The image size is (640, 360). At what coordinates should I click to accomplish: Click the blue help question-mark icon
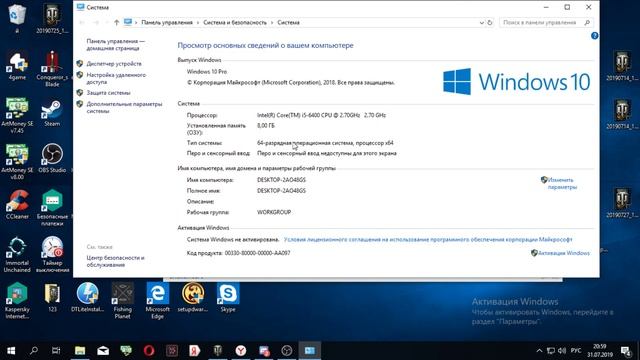[x=594, y=36]
